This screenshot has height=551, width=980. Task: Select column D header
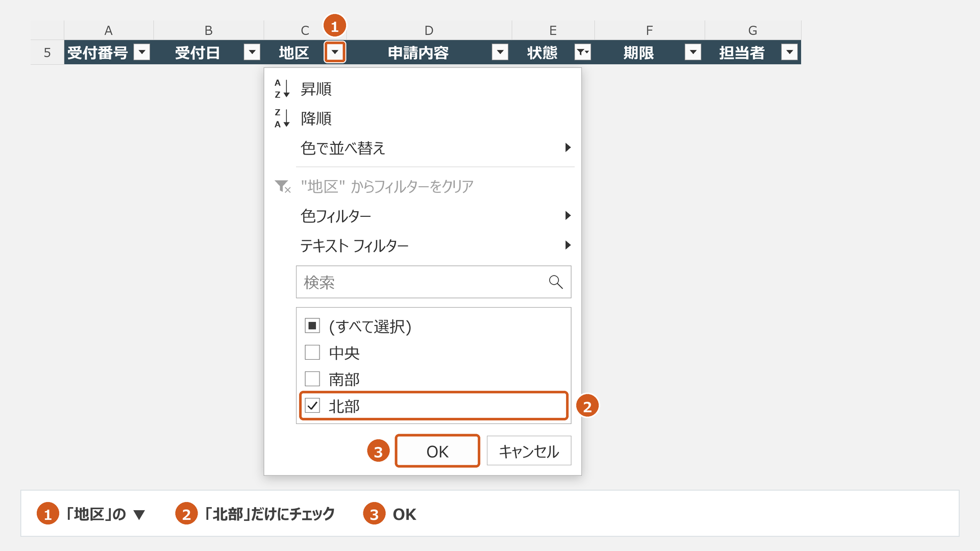click(429, 30)
